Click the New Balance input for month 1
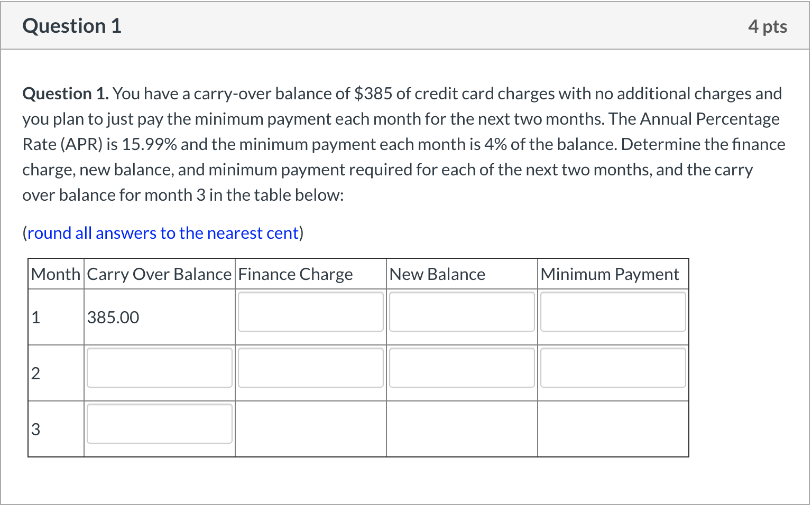 (x=462, y=312)
